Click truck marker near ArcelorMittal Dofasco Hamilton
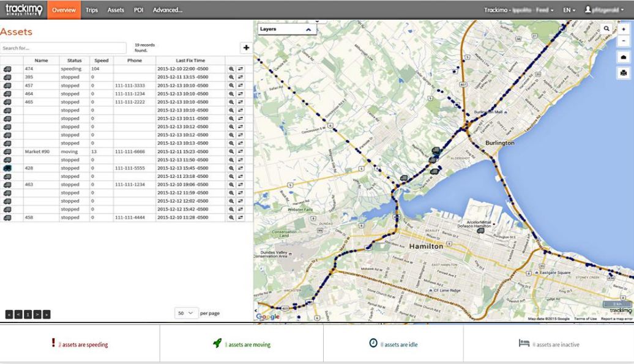Screen dimensions: 634x364 [481, 231]
